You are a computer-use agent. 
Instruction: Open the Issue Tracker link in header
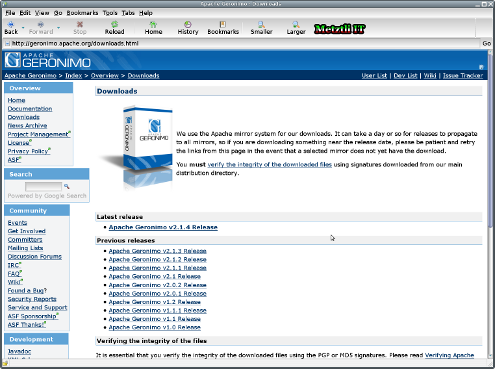pos(463,76)
